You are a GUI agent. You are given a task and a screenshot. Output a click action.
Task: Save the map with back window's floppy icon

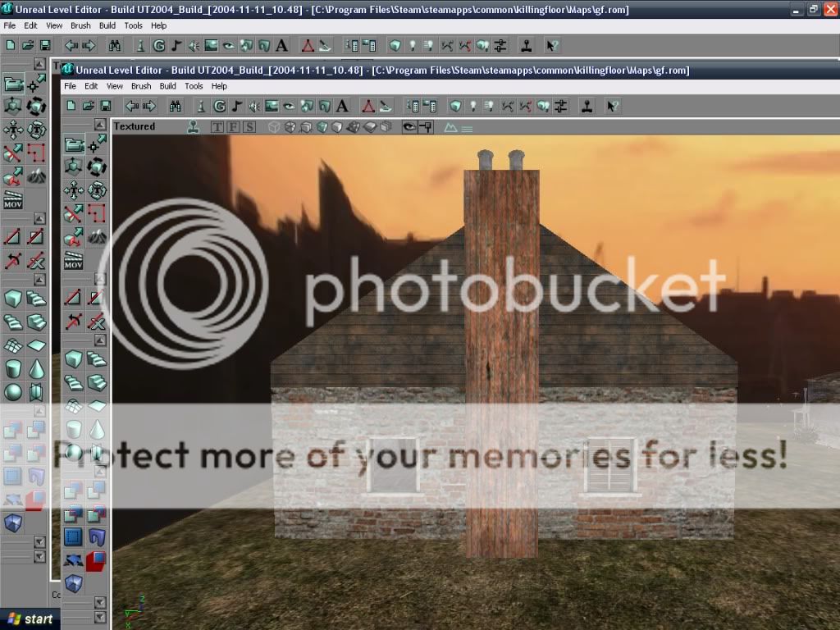(45, 45)
